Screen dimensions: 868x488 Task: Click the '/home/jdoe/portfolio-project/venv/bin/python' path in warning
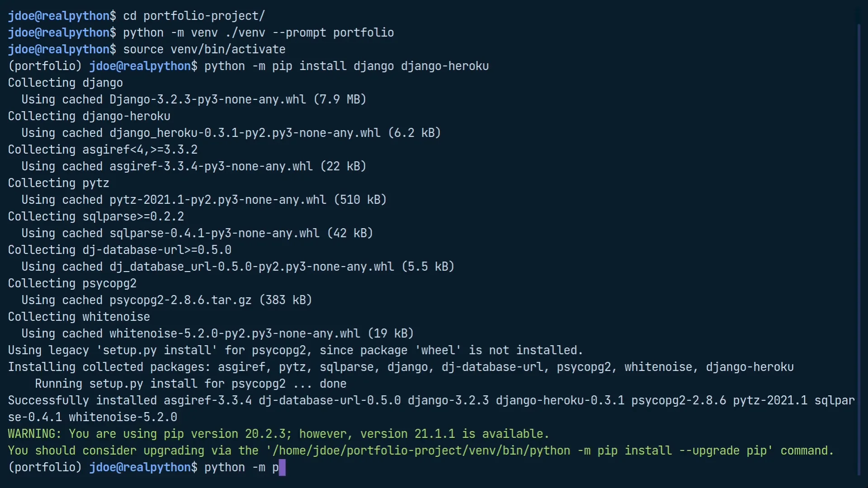[421, 450]
